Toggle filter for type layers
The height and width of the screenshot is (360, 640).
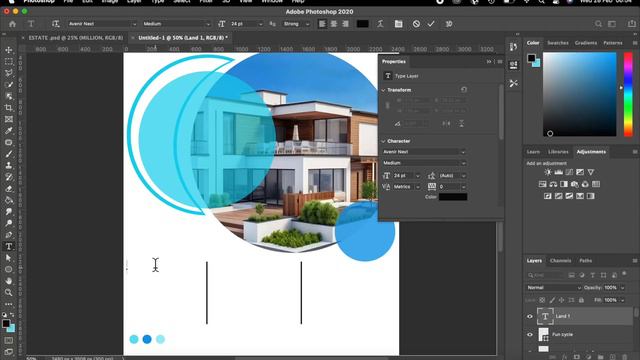coord(593,275)
